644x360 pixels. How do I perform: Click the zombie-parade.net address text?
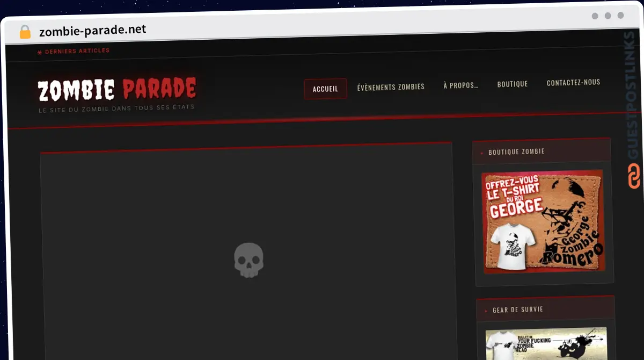(92, 30)
